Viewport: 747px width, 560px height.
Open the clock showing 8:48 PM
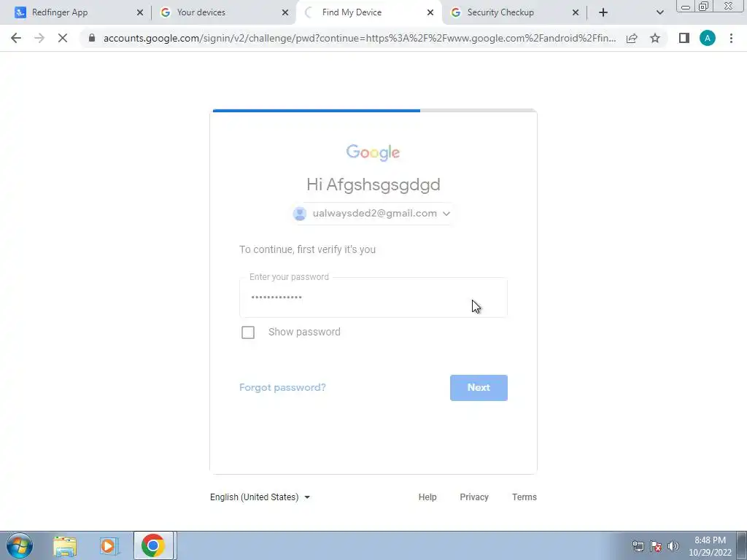[710, 546]
